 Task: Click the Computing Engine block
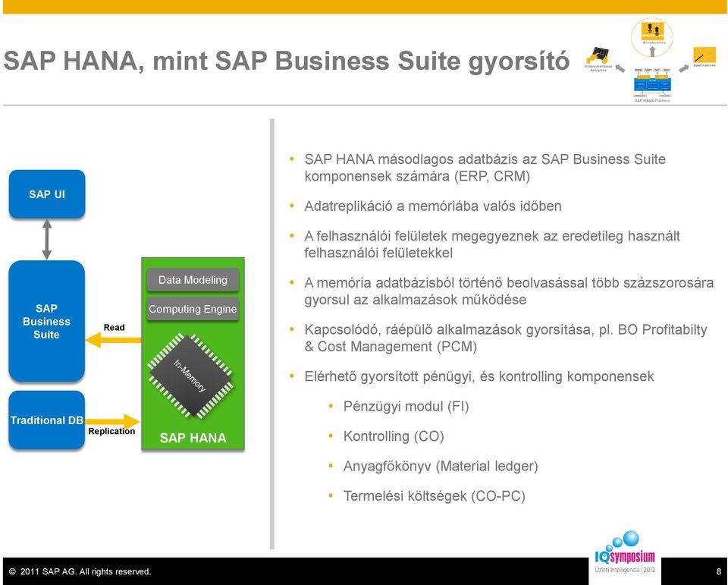tap(193, 309)
